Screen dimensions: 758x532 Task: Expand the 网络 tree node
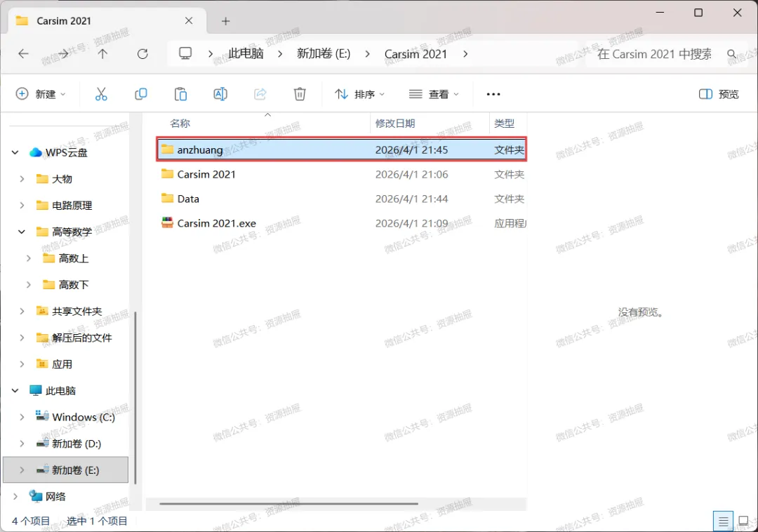(x=15, y=496)
